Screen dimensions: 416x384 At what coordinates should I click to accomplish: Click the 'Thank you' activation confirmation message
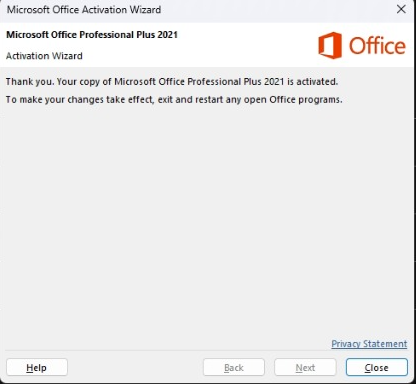tap(172, 82)
